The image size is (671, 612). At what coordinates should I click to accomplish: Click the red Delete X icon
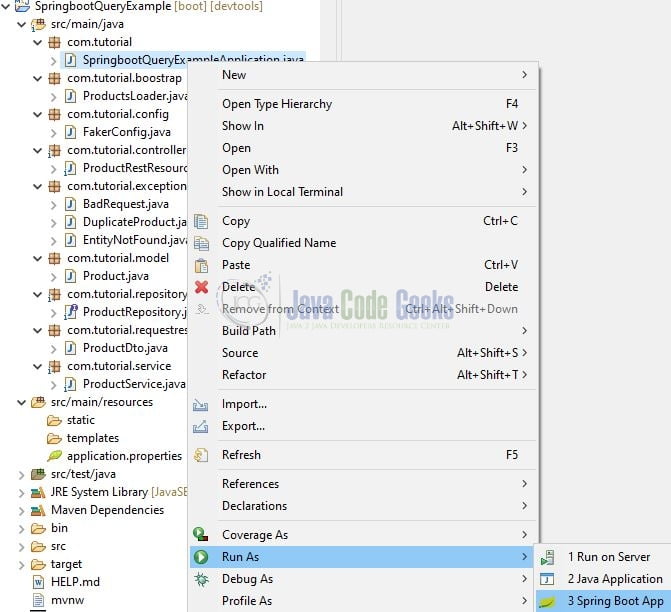coord(201,287)
